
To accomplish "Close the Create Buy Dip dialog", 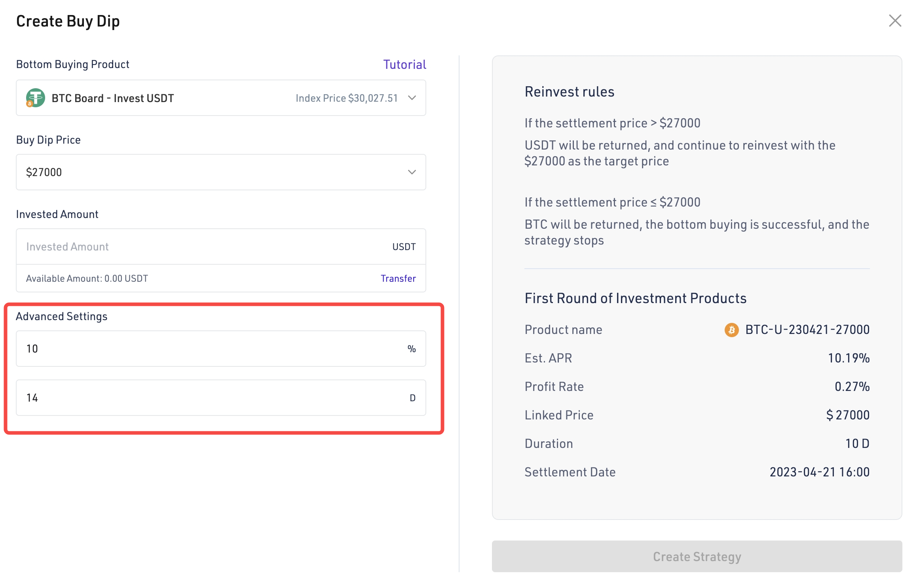I will tap(894, 21).
